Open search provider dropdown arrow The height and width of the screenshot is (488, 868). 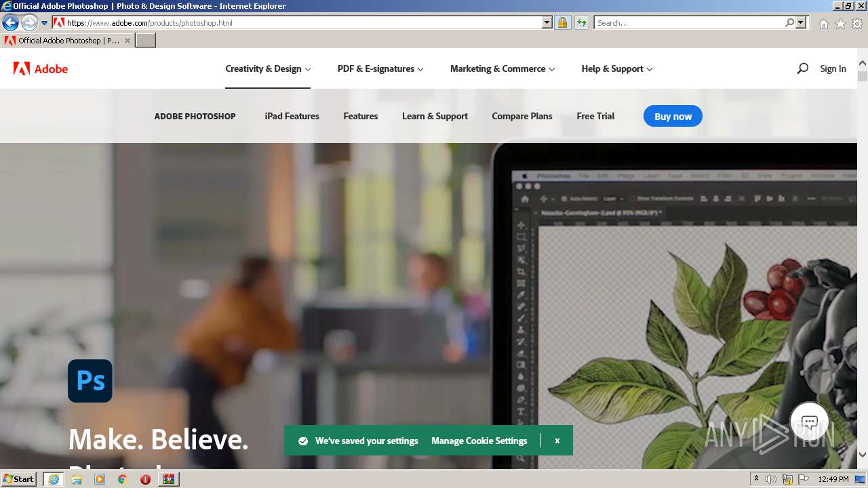point(801,23)
